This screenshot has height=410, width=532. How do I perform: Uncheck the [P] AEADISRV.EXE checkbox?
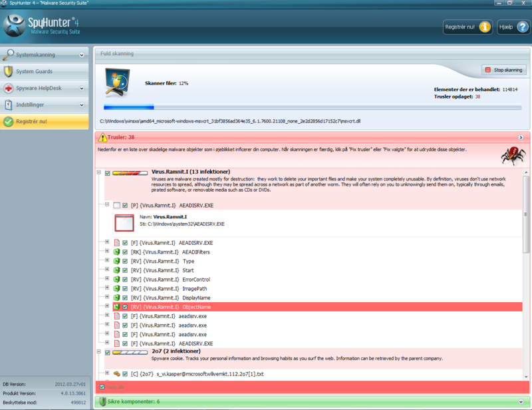(125, 206)
